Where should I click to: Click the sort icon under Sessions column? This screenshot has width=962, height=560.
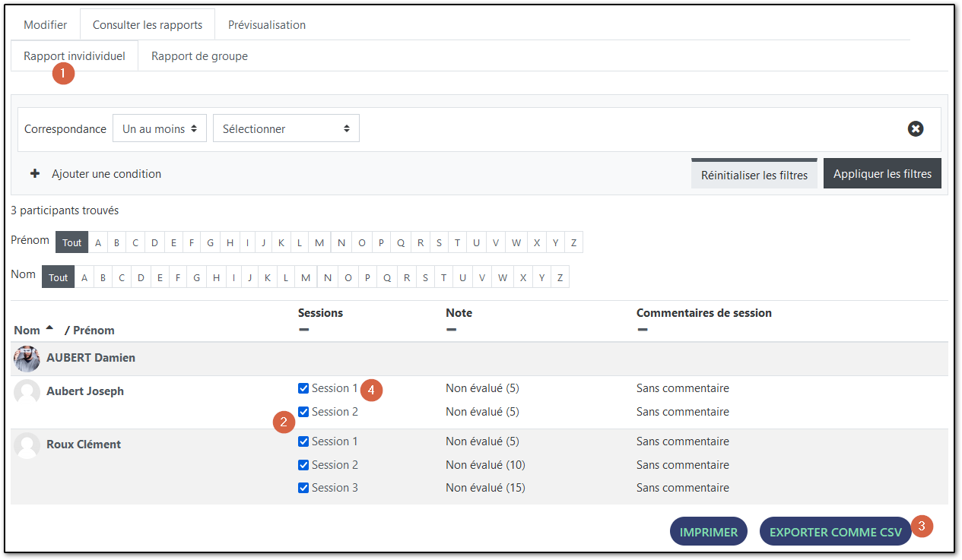pos(304,331)
